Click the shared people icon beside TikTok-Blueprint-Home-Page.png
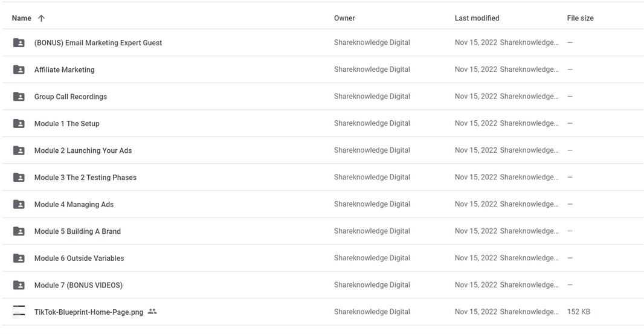The image size is (644, 334). (152, 312)
